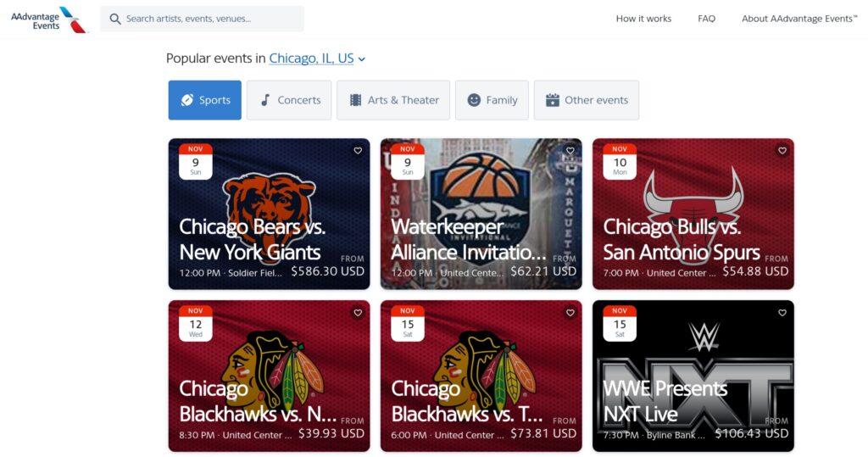Click the search magnifier icon
This screenshot has width=868, height=457.
click(115, 19)
